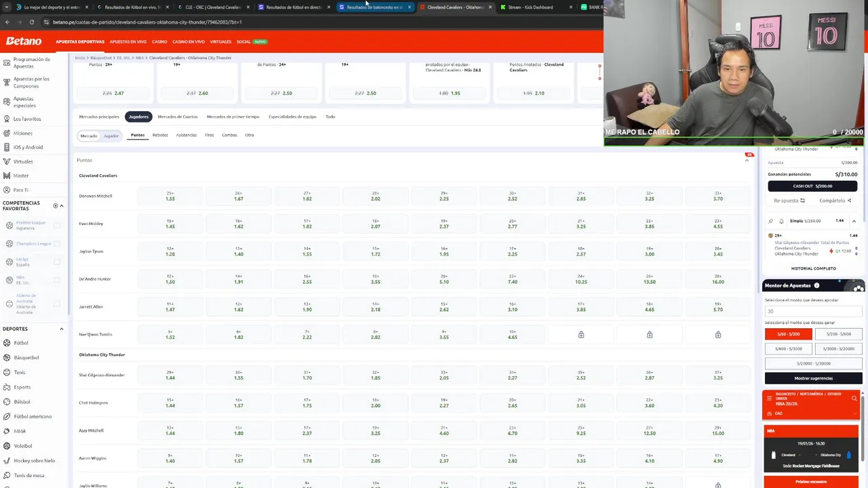
Task: Pick Donovan Mitchell 25+ odds 1.55
Action: tap(170, 196)
